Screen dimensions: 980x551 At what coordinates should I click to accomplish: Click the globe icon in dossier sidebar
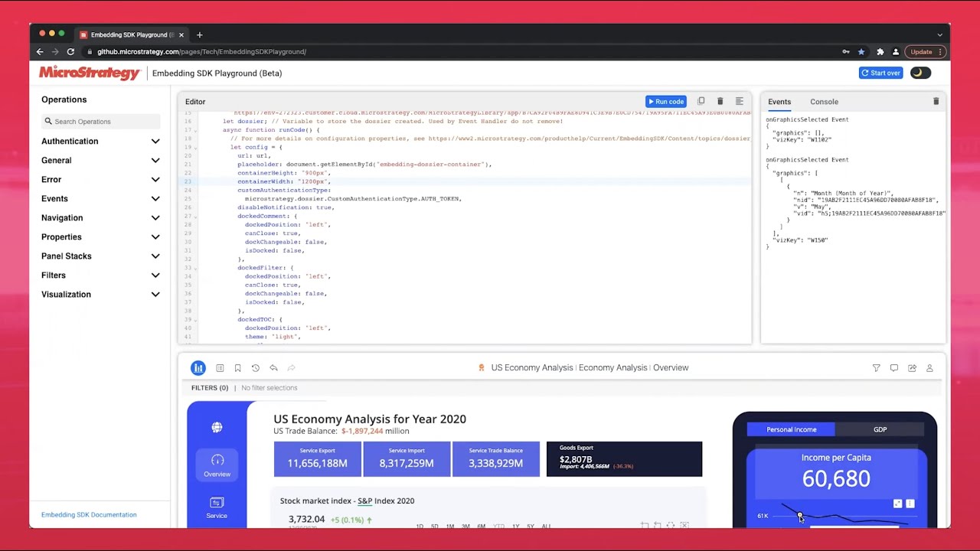click(x=217, y=427)
